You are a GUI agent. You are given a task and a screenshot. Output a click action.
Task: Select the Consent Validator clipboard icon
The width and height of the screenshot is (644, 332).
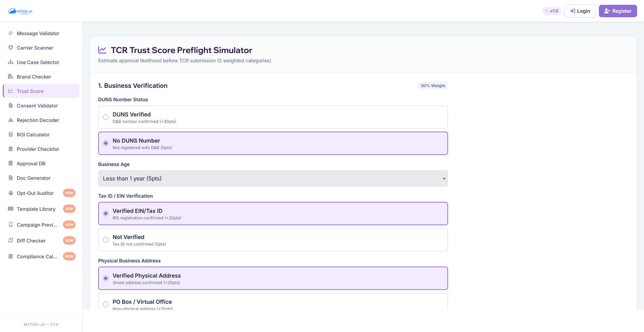point(11,105)
